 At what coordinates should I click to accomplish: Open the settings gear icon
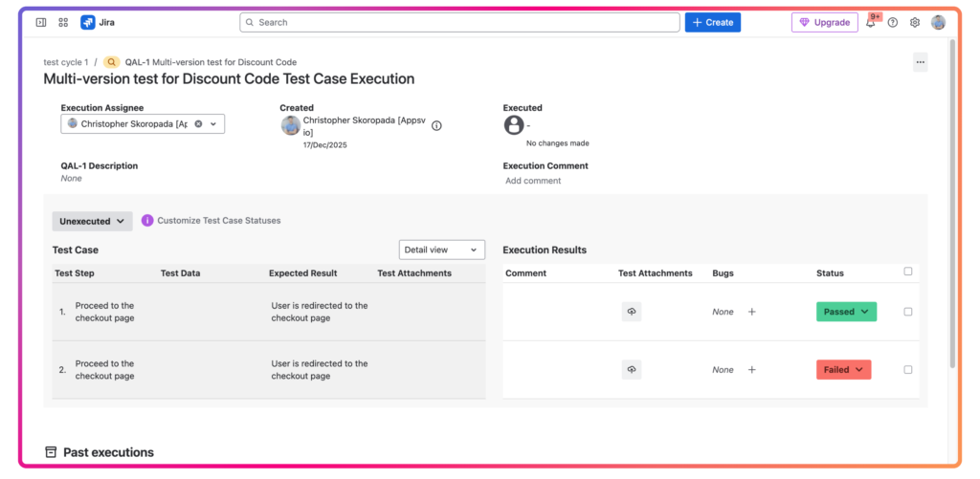[x=915, y=23]
